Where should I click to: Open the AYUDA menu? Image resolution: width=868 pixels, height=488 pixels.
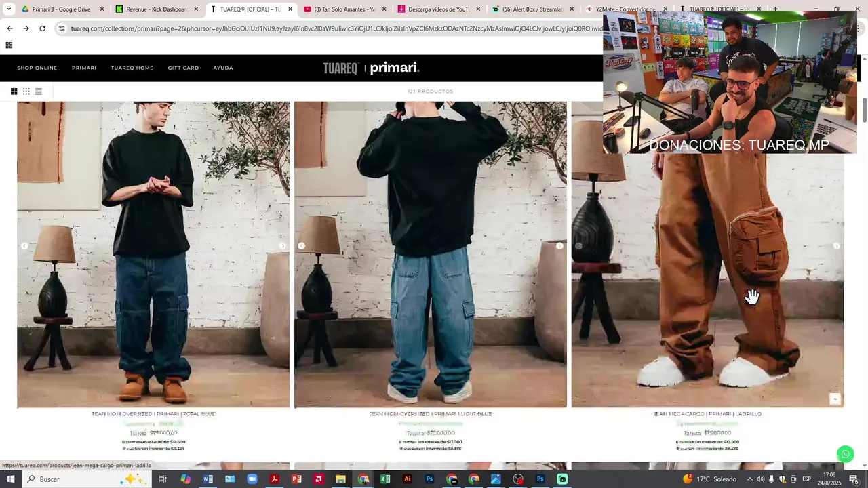point(223,68)
